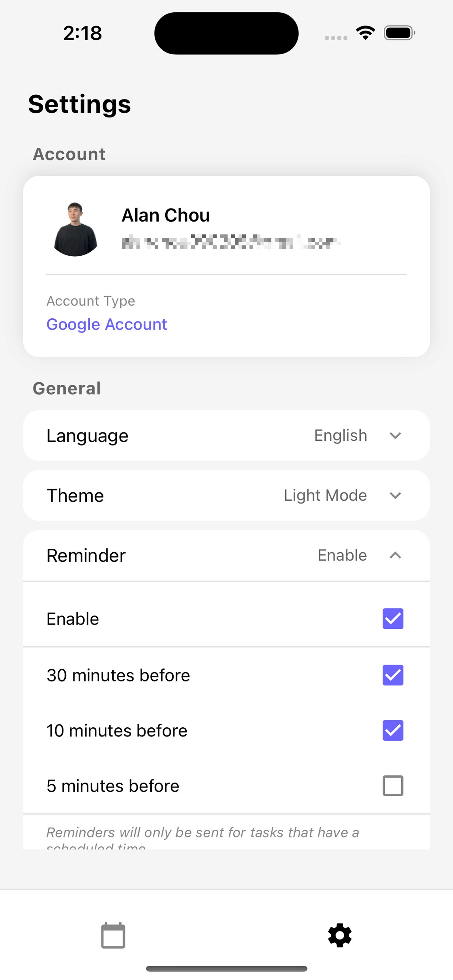Image resolution: width=453 pixels, height=980 pixels.
Task: Uncheck the 10 minutes before option
Action: [x=392, y=730]
